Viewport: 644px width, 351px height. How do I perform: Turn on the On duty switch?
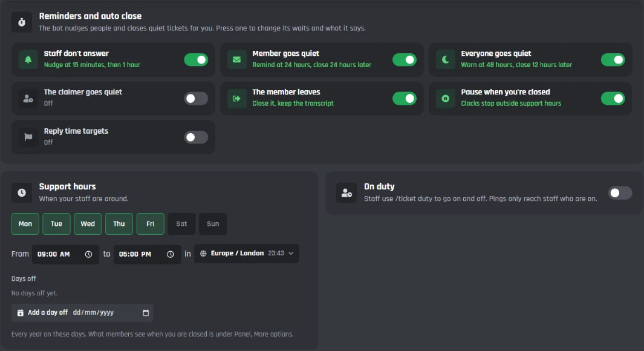coord(620,193)
